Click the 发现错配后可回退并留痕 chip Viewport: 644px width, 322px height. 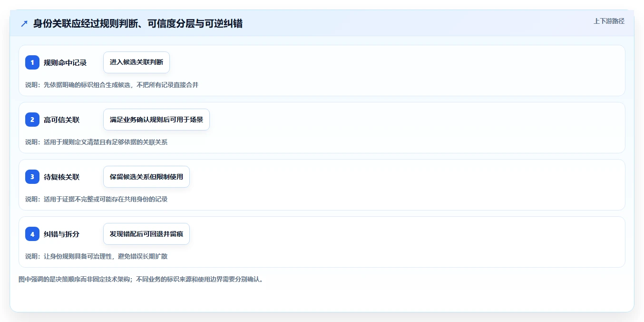click(x=146, y=234)
